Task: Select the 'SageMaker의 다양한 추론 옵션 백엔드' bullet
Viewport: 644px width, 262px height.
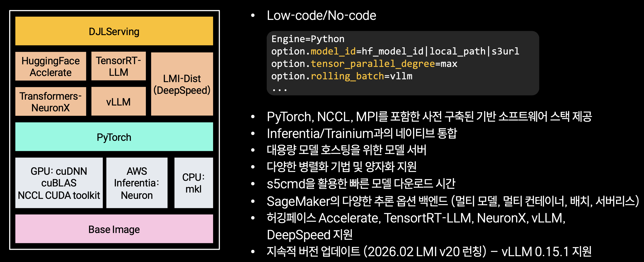Action: (453, 201)
